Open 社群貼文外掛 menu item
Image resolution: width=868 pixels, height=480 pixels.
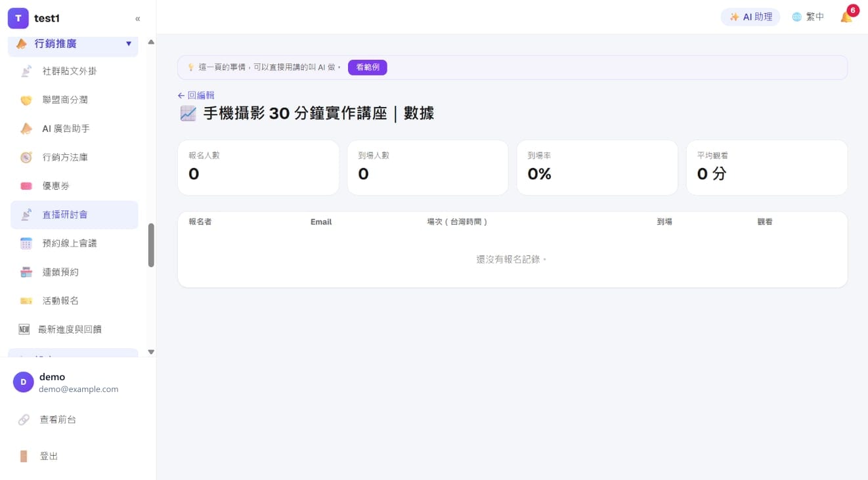coord(74,71)
